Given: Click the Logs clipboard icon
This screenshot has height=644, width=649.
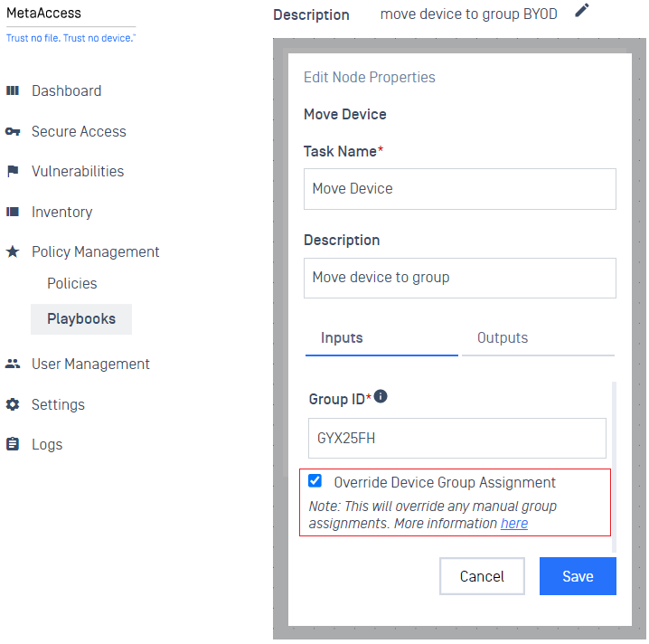Looking at the screenshot, I should point(13,444).
